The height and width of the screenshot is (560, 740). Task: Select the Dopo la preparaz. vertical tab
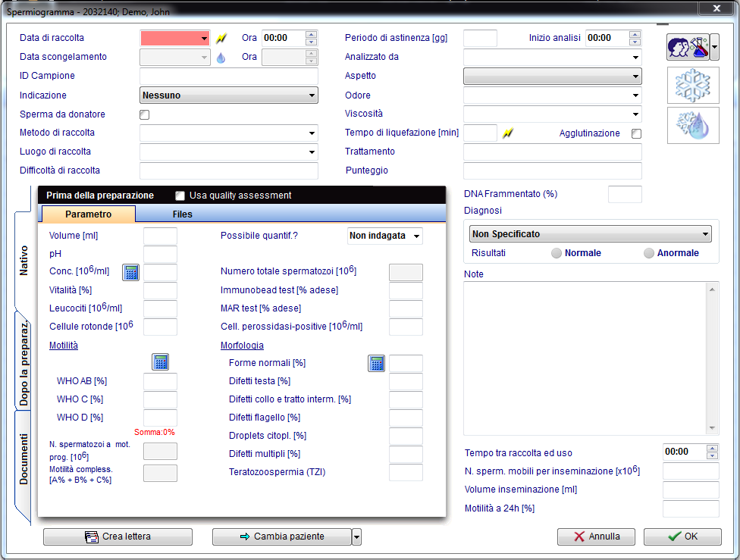(24, 363)
